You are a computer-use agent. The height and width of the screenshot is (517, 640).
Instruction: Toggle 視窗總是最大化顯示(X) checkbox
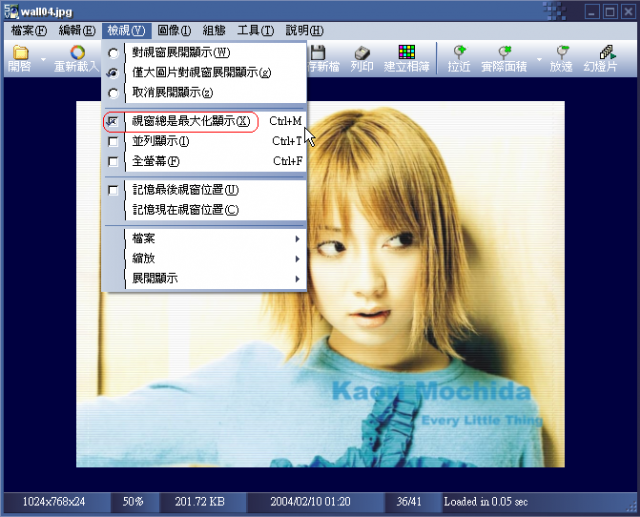pyautogui.click(x=112, y=121)
